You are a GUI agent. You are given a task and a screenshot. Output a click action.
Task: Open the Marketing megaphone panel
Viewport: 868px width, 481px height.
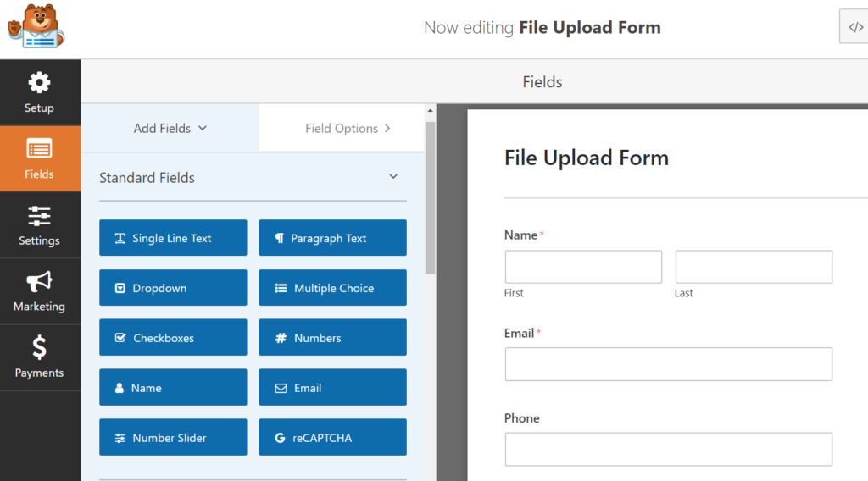tap(40, 291)
